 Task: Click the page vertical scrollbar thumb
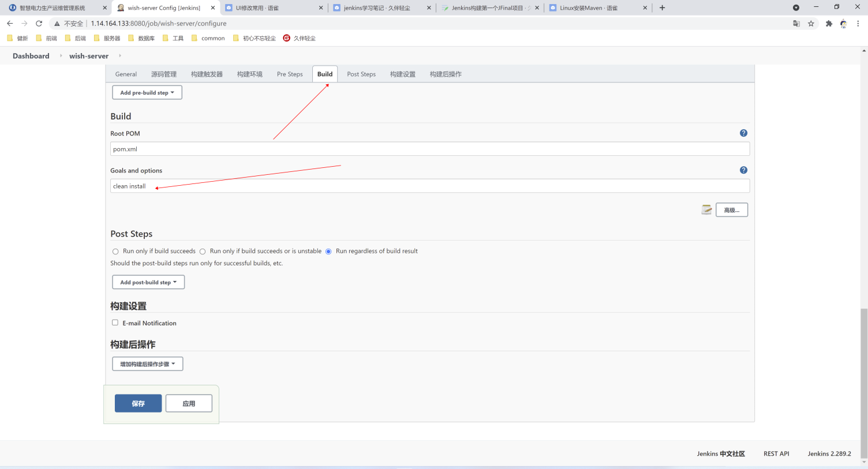click(x=863, y=381)
